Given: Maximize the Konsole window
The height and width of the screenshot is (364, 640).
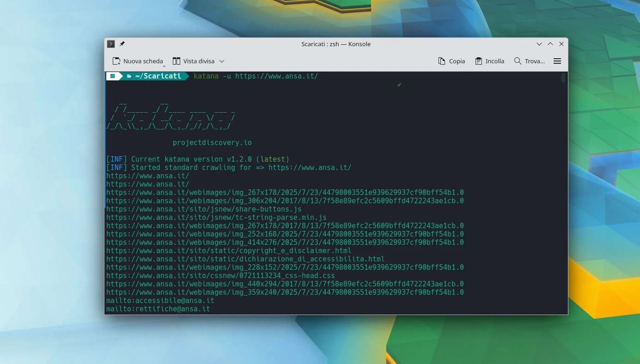Looking at the screenshot, I should [550, 44].
